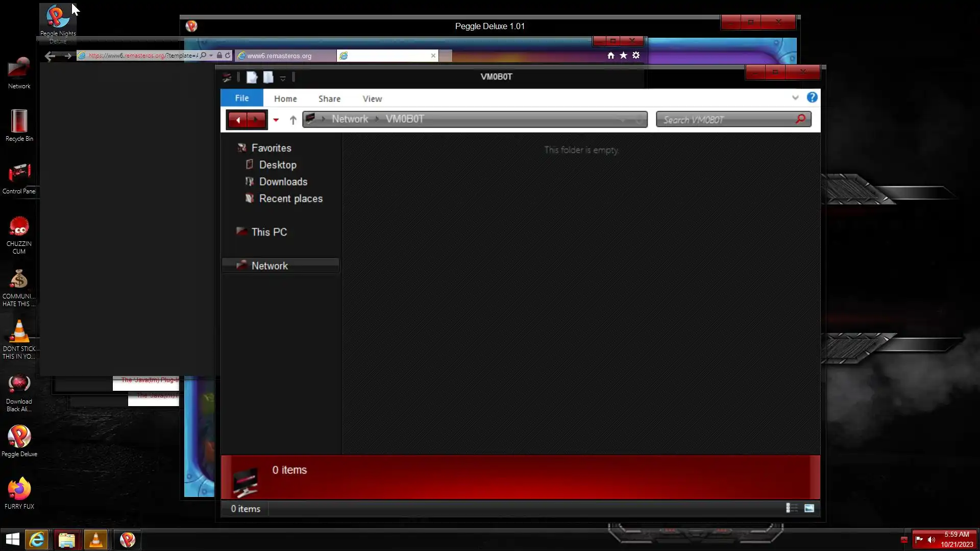This screenshot has height=551, width=980.
Task: Click Network in the address breadcrumb
Action: pyautogui.click(x=350, y=119)
